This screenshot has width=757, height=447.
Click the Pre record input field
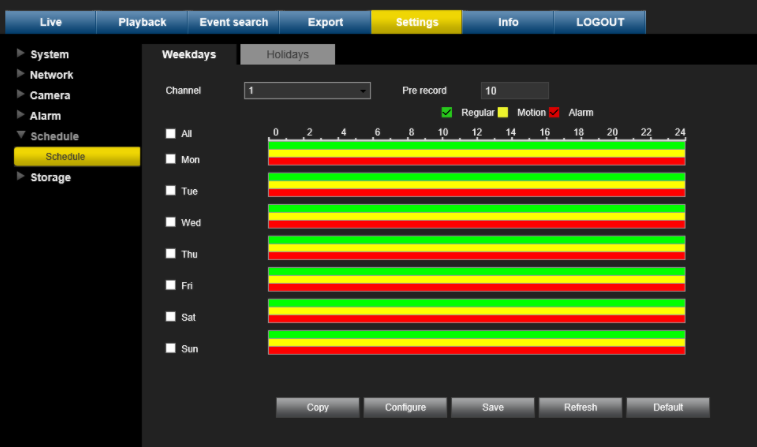[x=514, y=91]
